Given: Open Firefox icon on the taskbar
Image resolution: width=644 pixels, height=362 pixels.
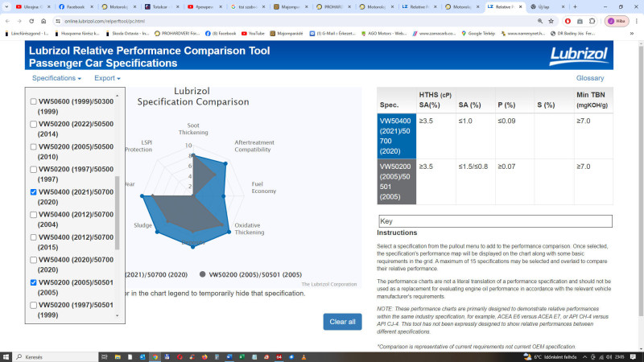Looking at the screenshot, I should [x=204, y=357].
